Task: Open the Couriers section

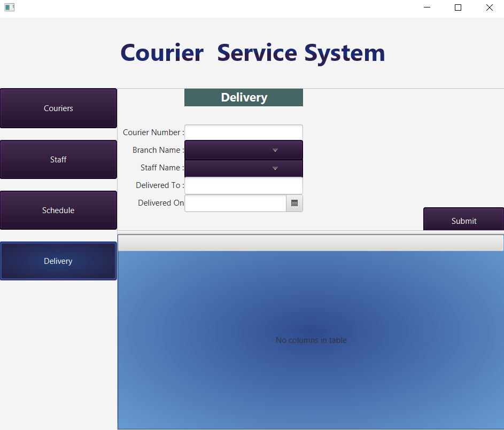Action: tap(58, 108)
